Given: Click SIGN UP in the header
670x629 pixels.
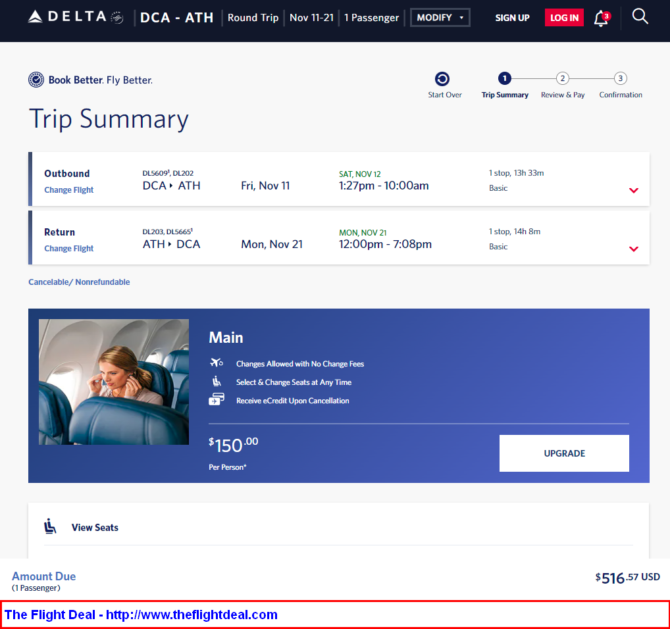Looking at the screenshot, I should pyautogui.click(x=512, y=18).
